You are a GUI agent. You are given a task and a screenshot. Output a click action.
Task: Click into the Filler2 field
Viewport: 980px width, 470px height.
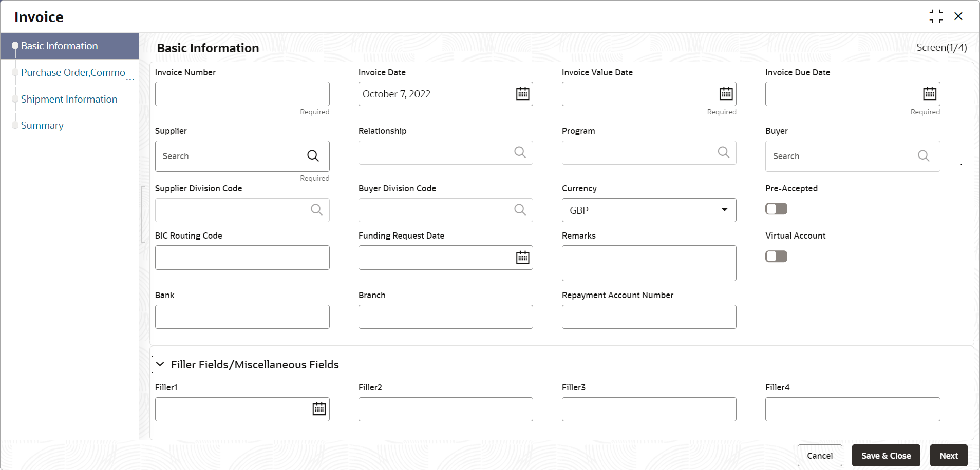pyautogui.click(x=445, y=409)
